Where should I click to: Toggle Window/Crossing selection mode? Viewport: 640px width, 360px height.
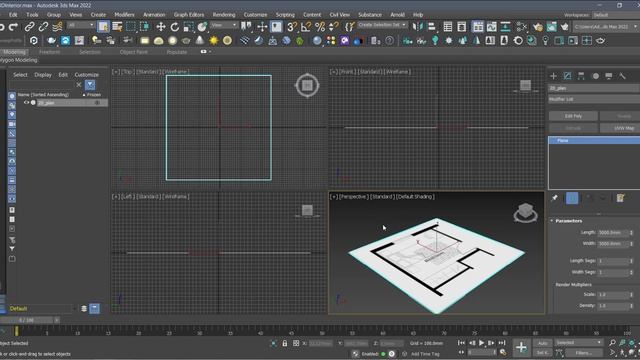click(x=145, y=27)
